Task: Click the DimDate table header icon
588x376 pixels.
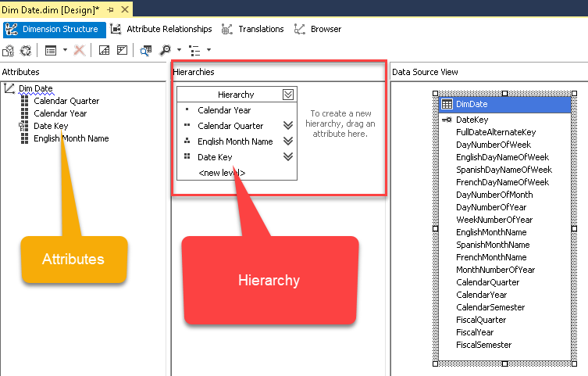Action: tap(447, 104)
